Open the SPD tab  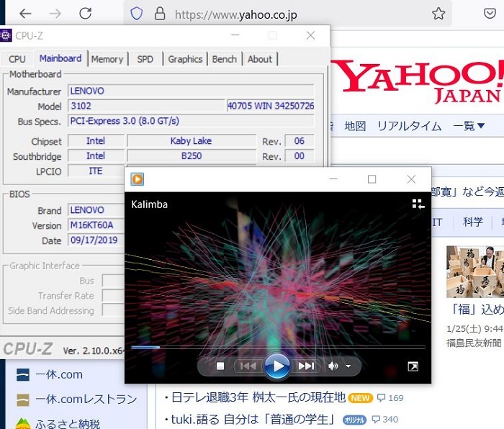pyautogui.click(x=145, y=59)
